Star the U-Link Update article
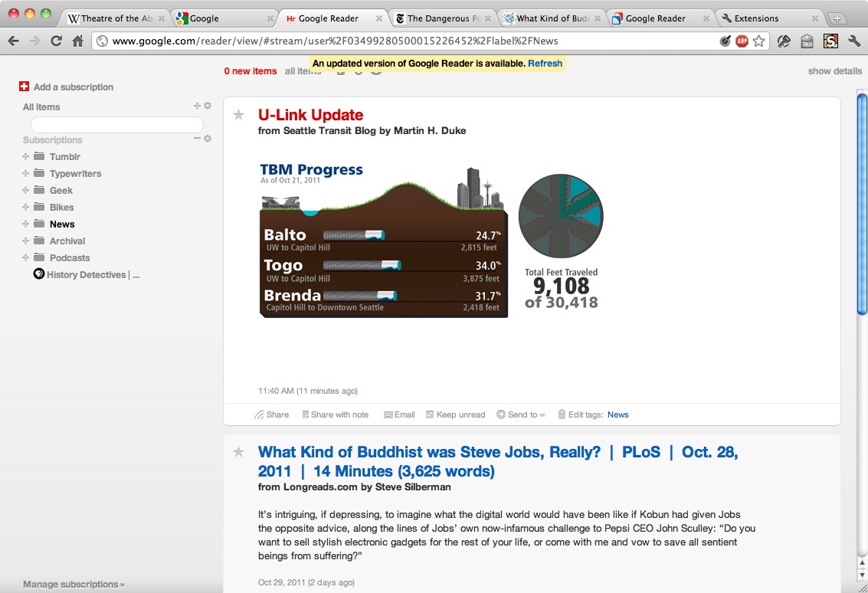Image resolution: width=868 pixels, height=593 pixels. [238, 115]
